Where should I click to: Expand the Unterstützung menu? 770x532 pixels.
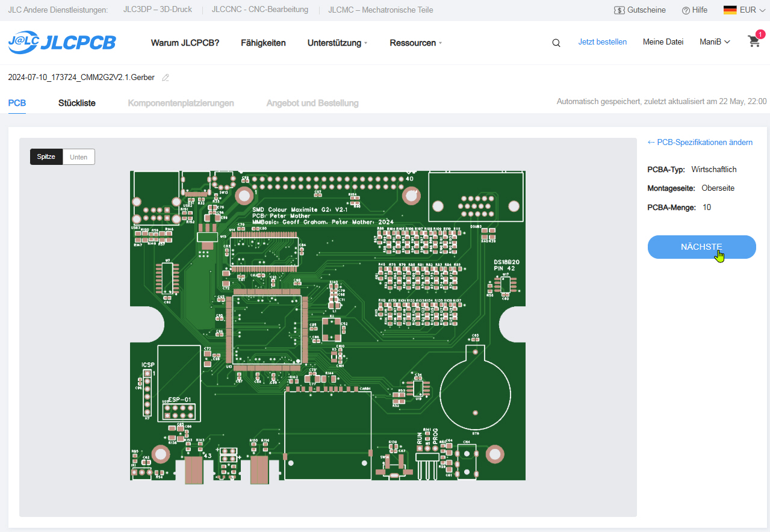[x=337, y=43]
